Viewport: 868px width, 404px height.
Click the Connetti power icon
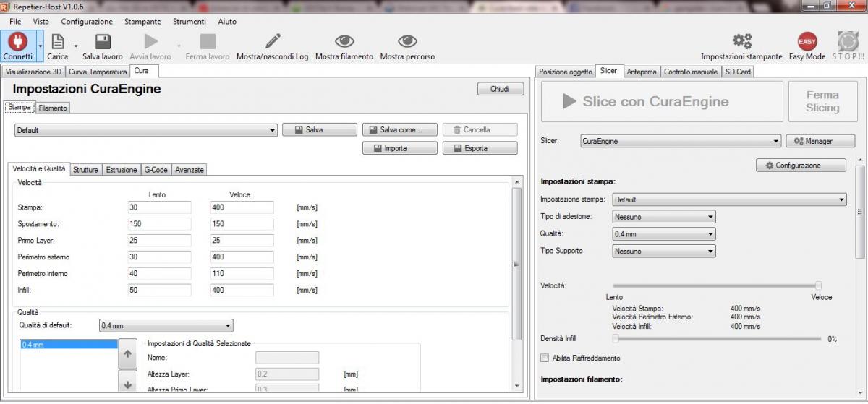coord(17,40)
